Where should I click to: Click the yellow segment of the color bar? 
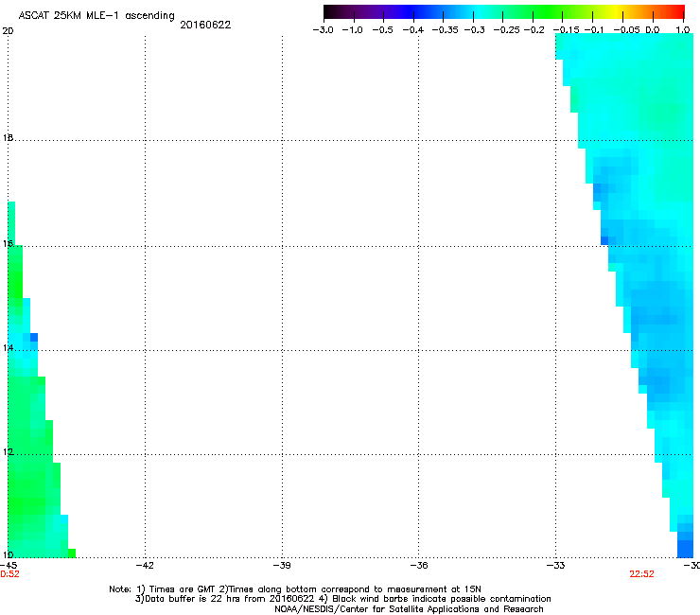(616, 11)
